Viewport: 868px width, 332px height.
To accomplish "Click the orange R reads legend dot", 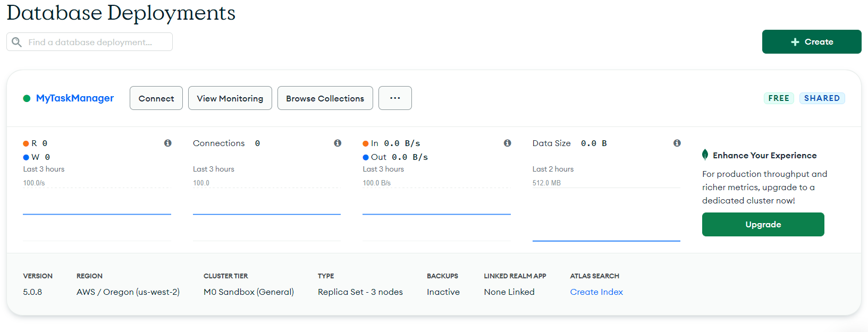I will [x=26, y=143].
